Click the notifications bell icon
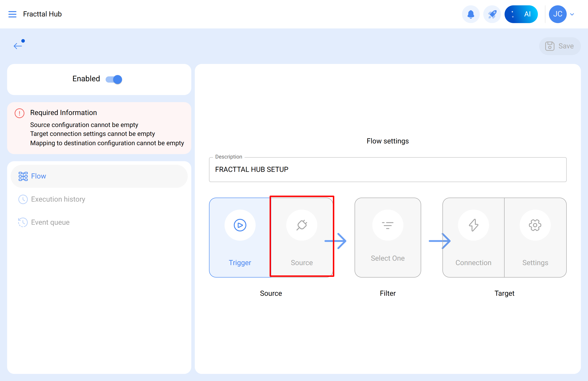 coord(471,14)
